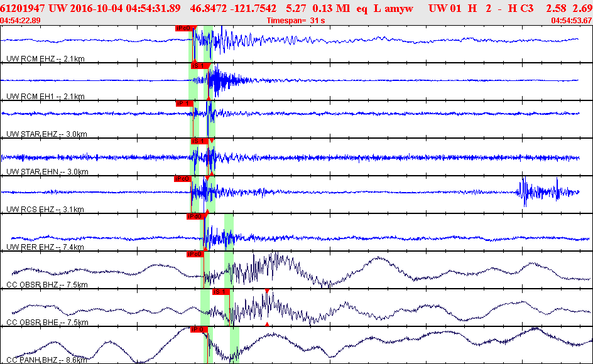Click the magnitude value 0.13 Ml
593x364 pixels.
click(331, 8)
